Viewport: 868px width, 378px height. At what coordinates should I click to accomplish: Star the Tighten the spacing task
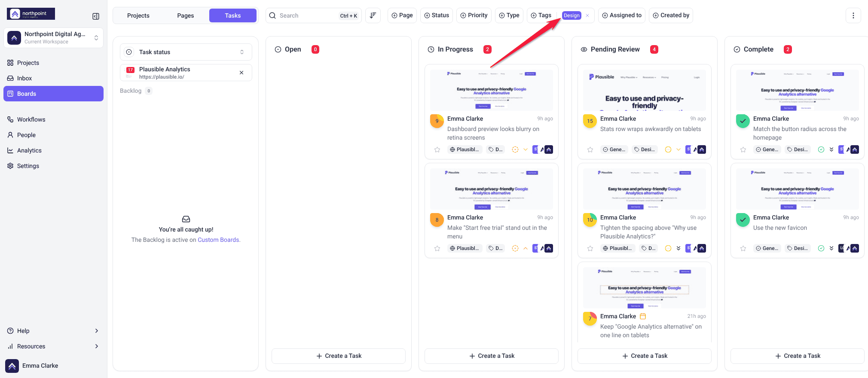pos(590,248)
